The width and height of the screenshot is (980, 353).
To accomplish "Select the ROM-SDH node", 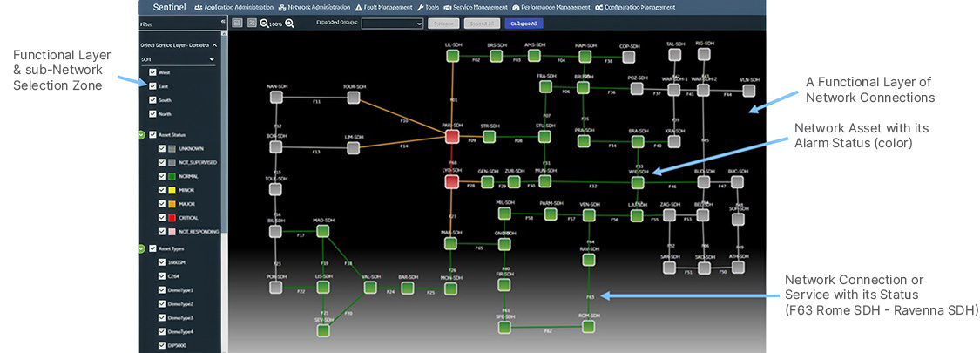I will point(590,326).
